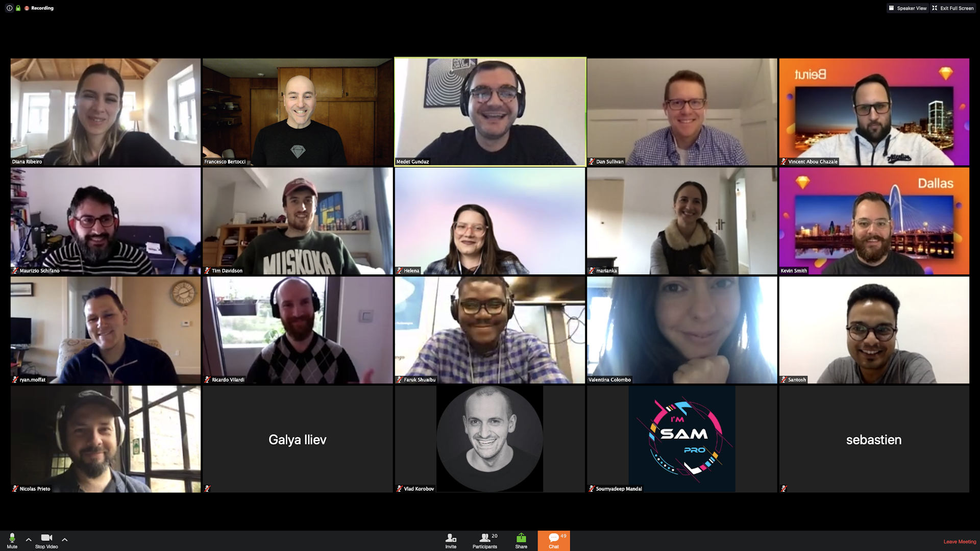
Task: Switch to Speaker View
Action: [x=908, y=8]
